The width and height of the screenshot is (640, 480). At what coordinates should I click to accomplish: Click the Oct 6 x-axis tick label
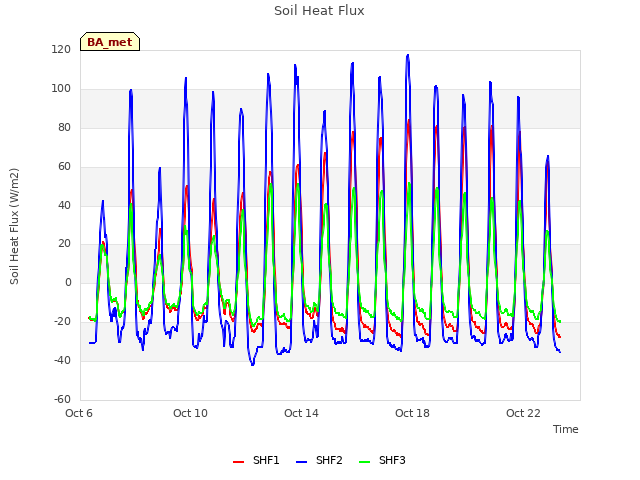click(x=79, y=413)
